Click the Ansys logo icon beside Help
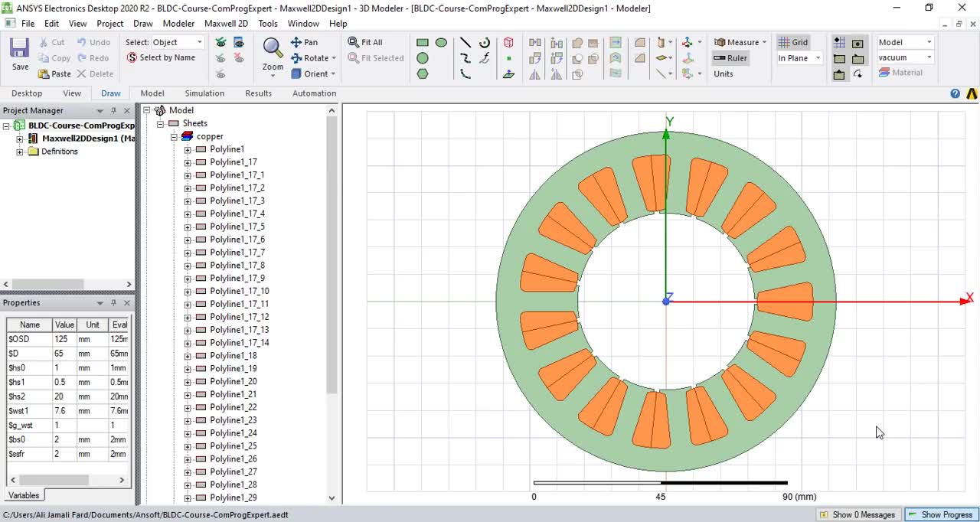Viewport: 980px width, 522px height. click(x=972, y=93)
